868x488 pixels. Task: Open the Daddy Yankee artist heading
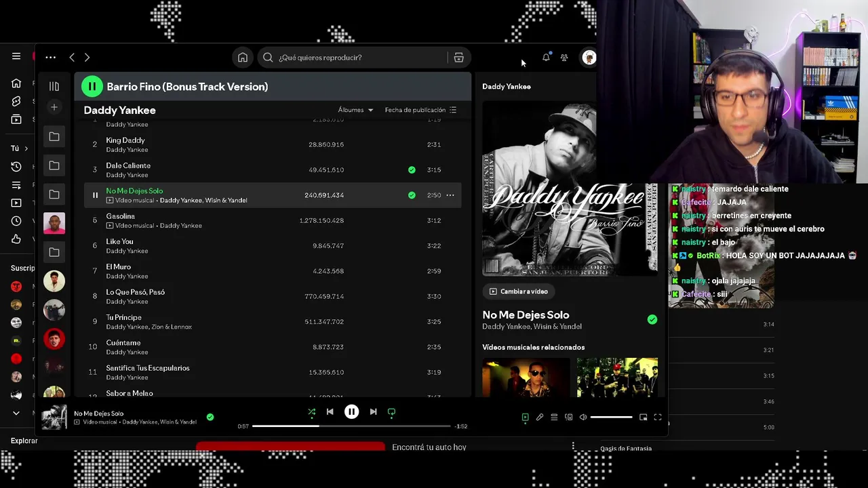coord(120,110)
